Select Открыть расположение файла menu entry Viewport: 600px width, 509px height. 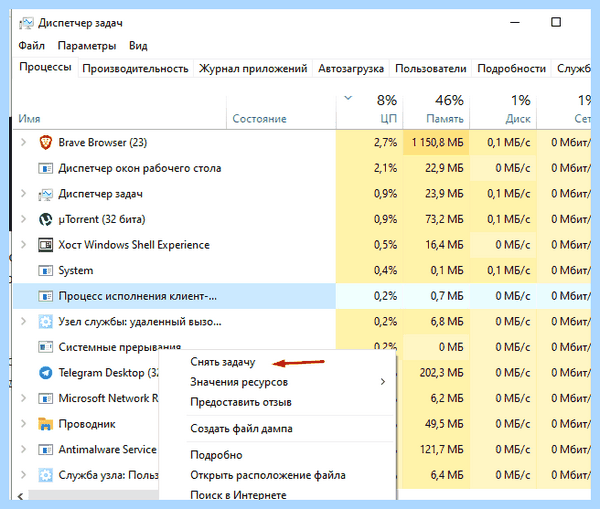click(268, 475)
